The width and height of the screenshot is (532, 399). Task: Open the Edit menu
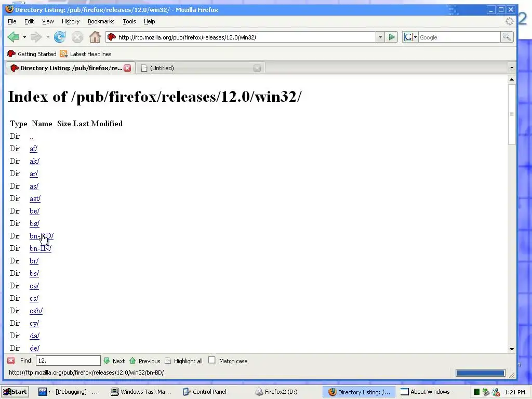pyautogui.click(x=29, y=21)
